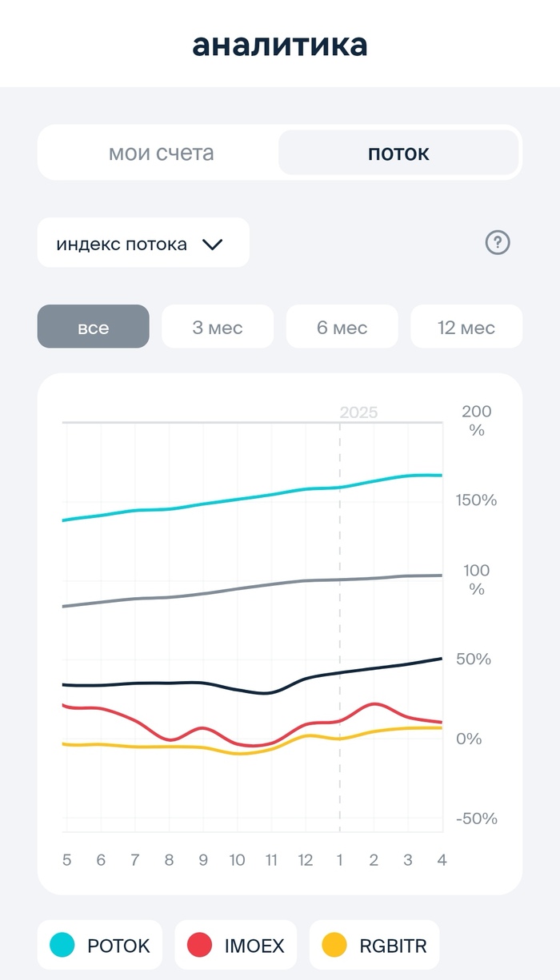
Task: Click the cyan POTOK color dot
Action: [x=62, y=946]
